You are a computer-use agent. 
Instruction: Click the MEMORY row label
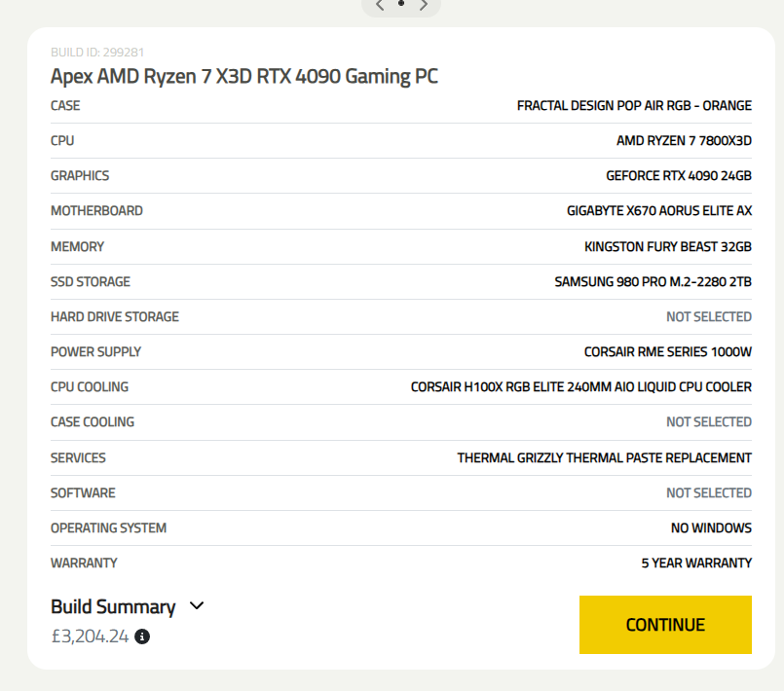[x=78, y=246]
